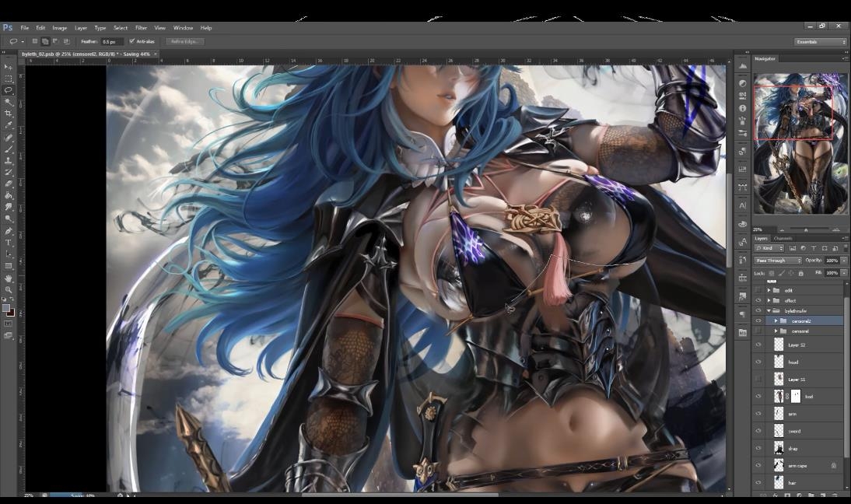This screenshot has width=851, height=504.
Task: Click the Intersect with Selection mode icon
Action: click(x=66, y=41)
